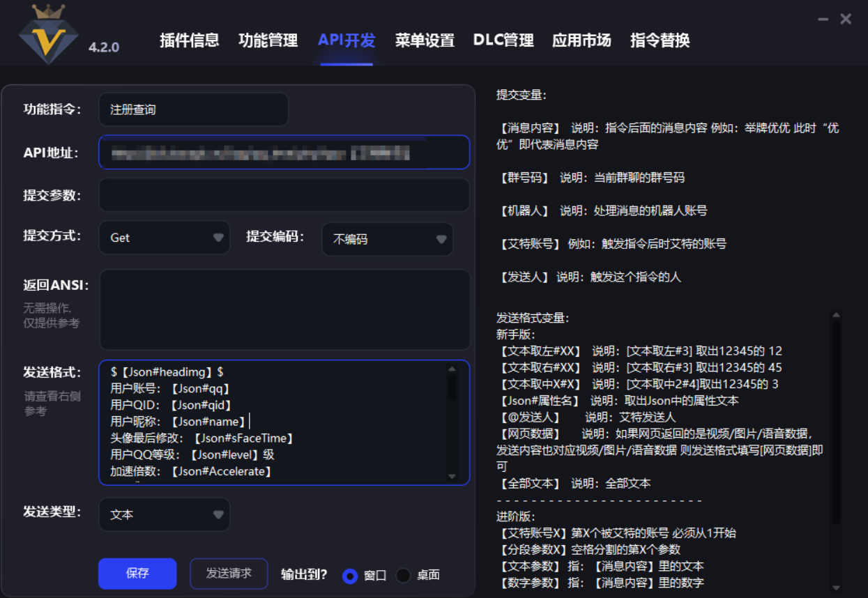Open the 发送类型 文本 dropdown
The height and width of the screenshot is (598, 868).
point(165,514)
